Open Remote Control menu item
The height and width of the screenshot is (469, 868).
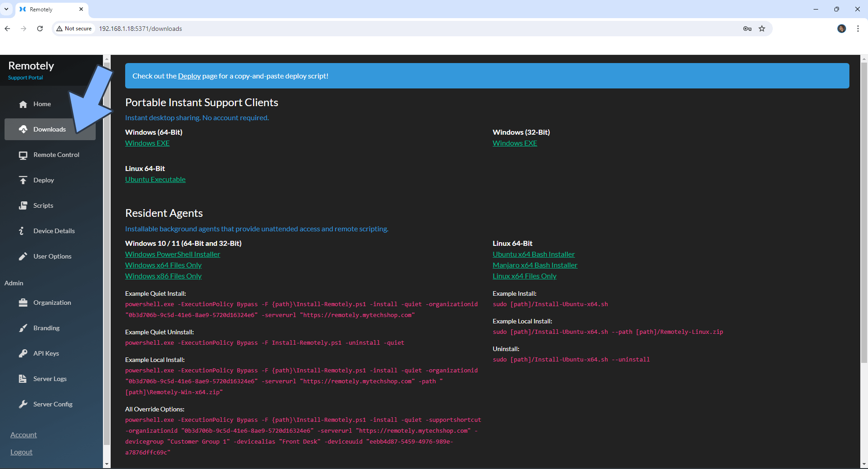coord(50,155)
